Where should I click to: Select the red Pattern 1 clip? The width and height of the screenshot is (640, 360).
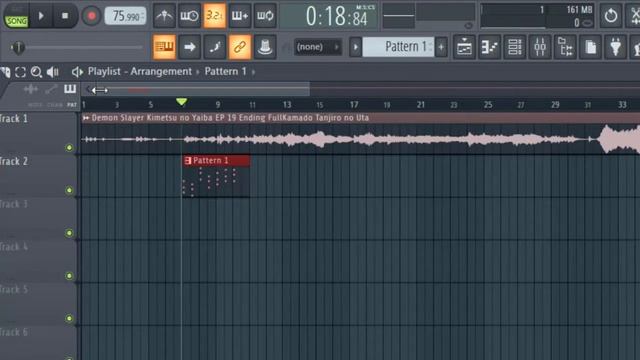pyautogui.click(x=216, y=176)
